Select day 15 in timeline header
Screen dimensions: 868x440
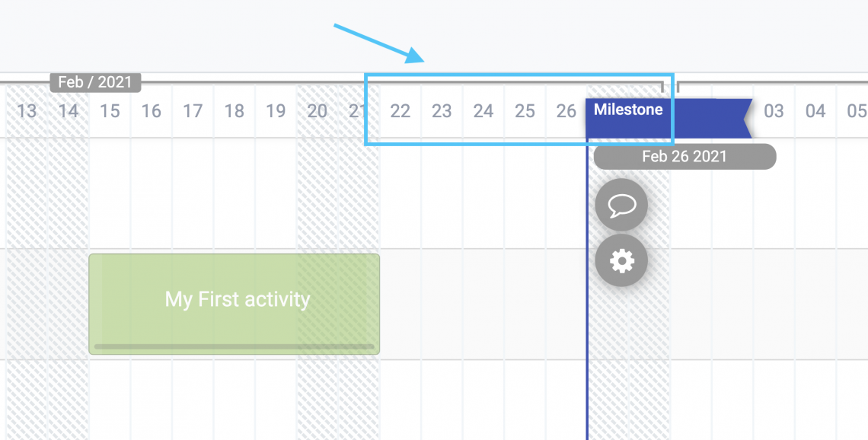(110, 111)
